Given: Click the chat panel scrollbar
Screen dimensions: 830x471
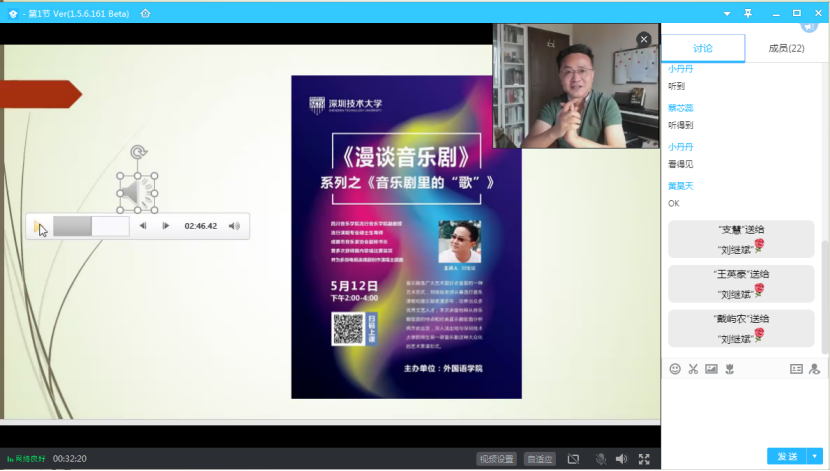Looking at the screenshot, I should (x=824, y=296).
